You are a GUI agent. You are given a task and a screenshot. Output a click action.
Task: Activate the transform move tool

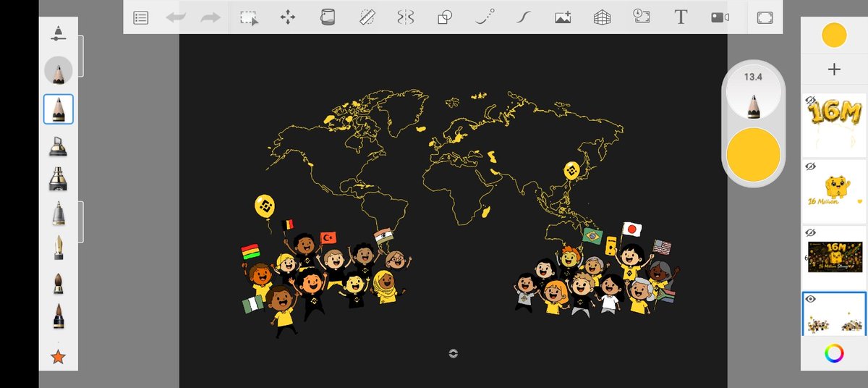coord(288,17)
